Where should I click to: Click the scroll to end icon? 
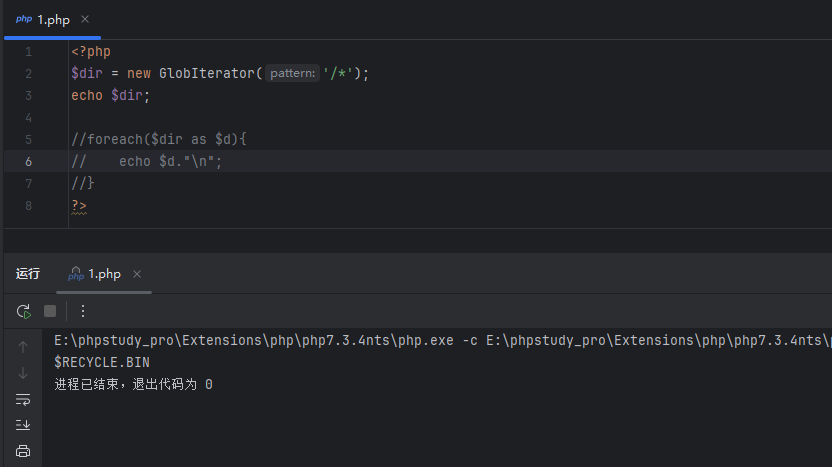point(23,425)
